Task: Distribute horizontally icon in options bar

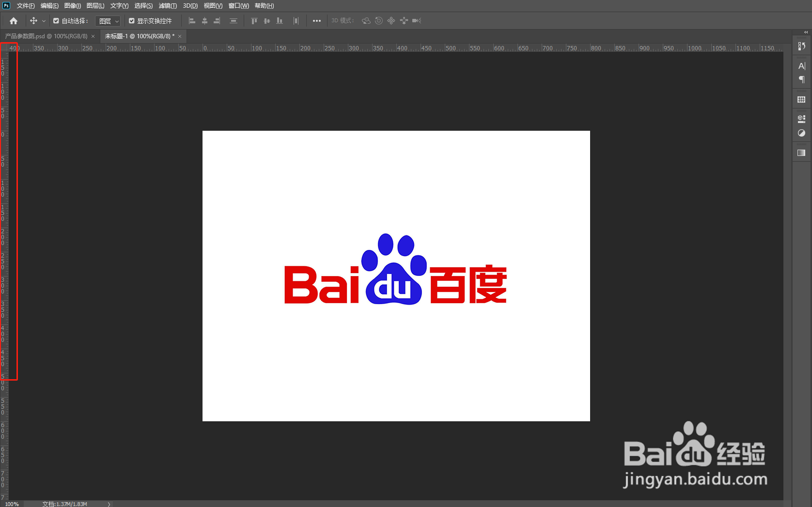Action: pyautogui.click(x=296, y=21)
